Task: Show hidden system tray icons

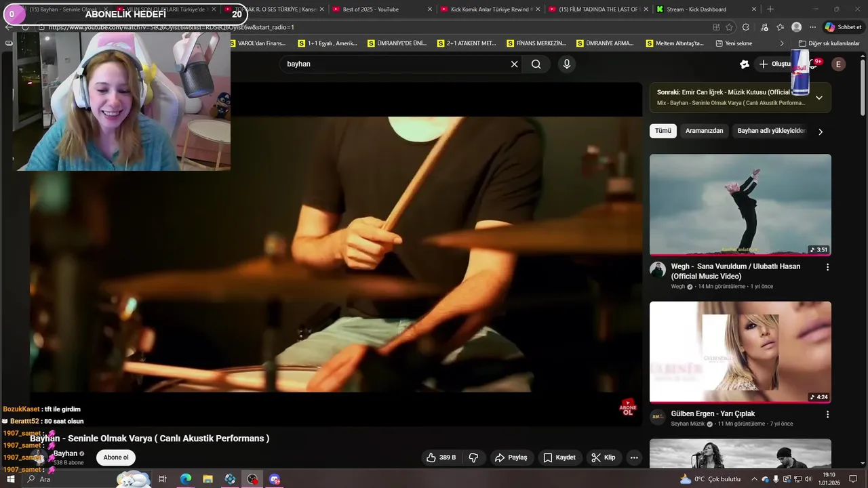Action: [x=755, y=479]
